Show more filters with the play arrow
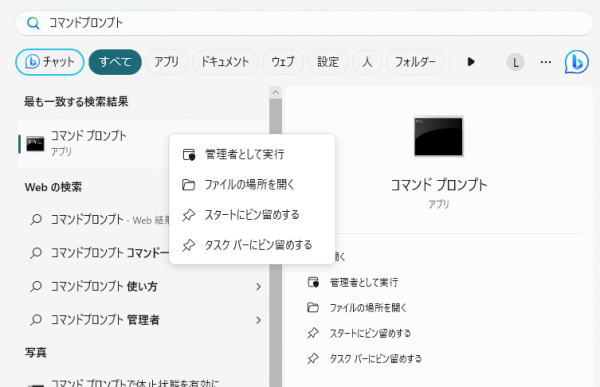Screen dimensions: 600x387 pyautogui.click(x=471, y=62)
